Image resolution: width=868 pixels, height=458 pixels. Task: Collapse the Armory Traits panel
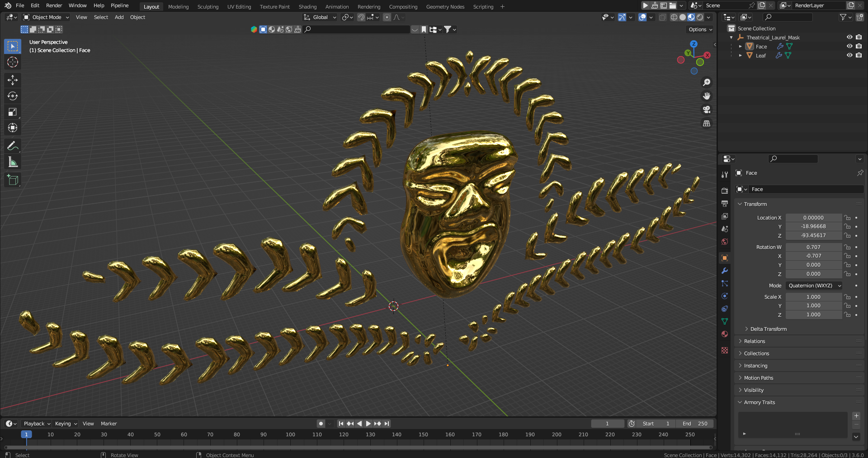tap(759, 402)
